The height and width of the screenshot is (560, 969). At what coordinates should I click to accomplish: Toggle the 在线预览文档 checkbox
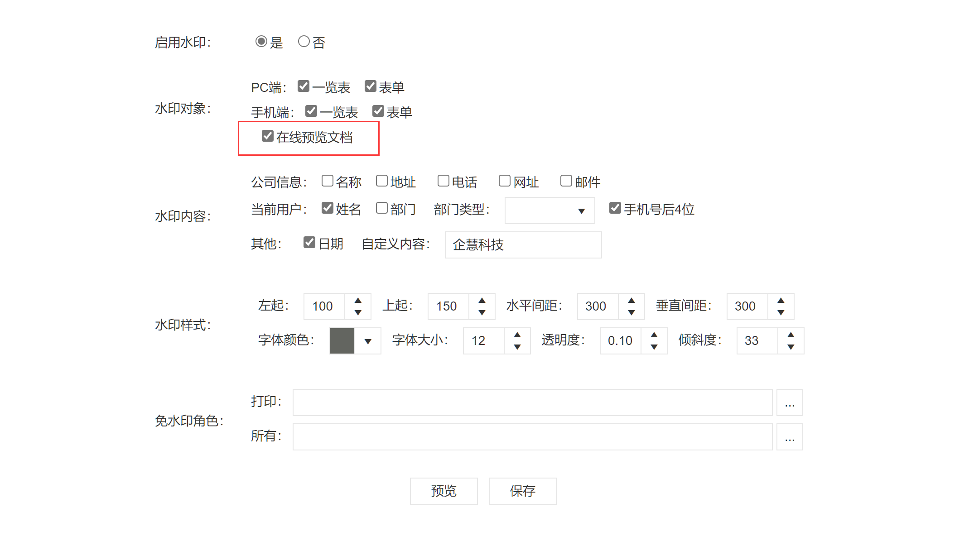coord(267,136)
